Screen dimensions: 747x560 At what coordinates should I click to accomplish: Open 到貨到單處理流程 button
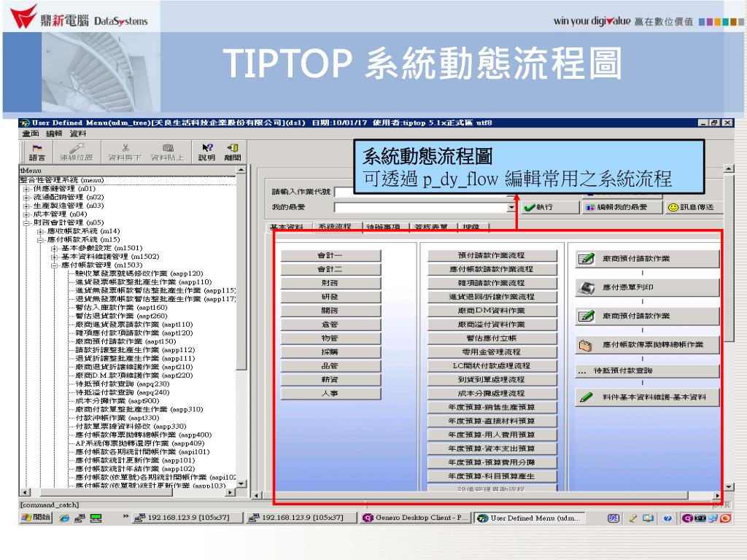coord(492,380)
